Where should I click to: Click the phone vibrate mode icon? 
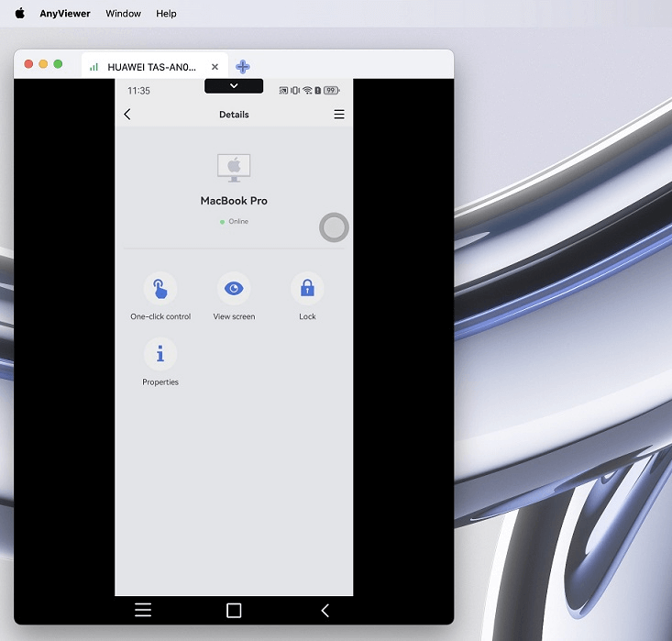[295, 90]
